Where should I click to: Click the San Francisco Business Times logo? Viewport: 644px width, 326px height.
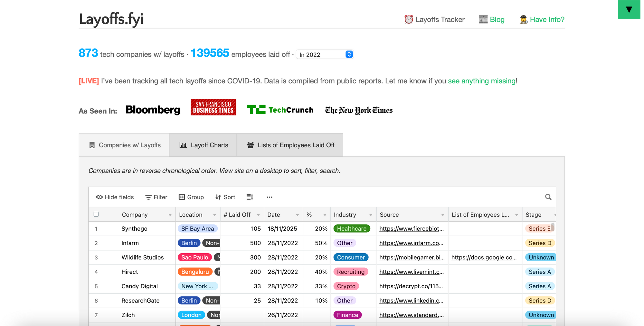[x=213, y=107]
